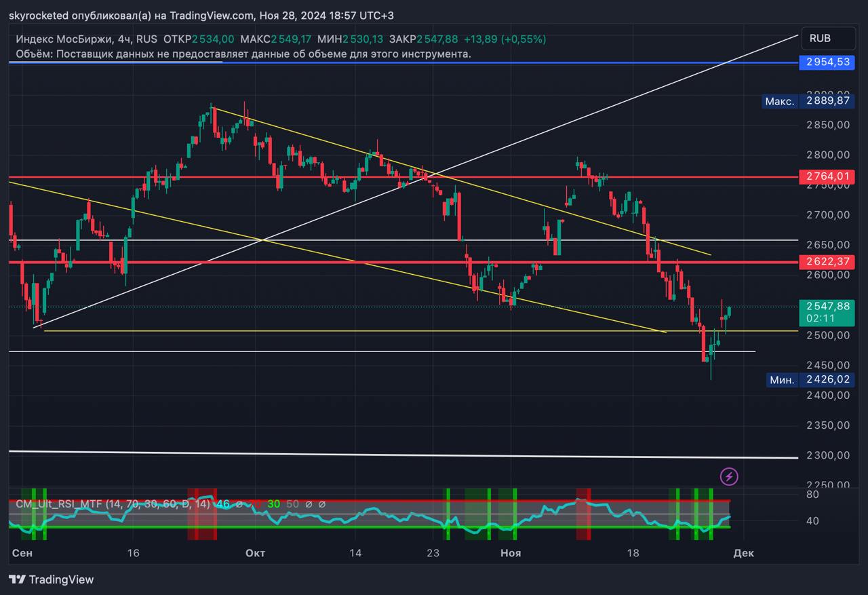
Task: Select the blue 2954,53 price label
Action: coord(828,62)
